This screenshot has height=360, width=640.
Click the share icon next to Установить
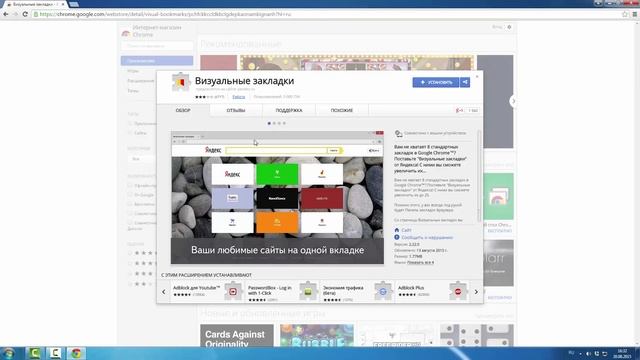[x=464, y=82]
